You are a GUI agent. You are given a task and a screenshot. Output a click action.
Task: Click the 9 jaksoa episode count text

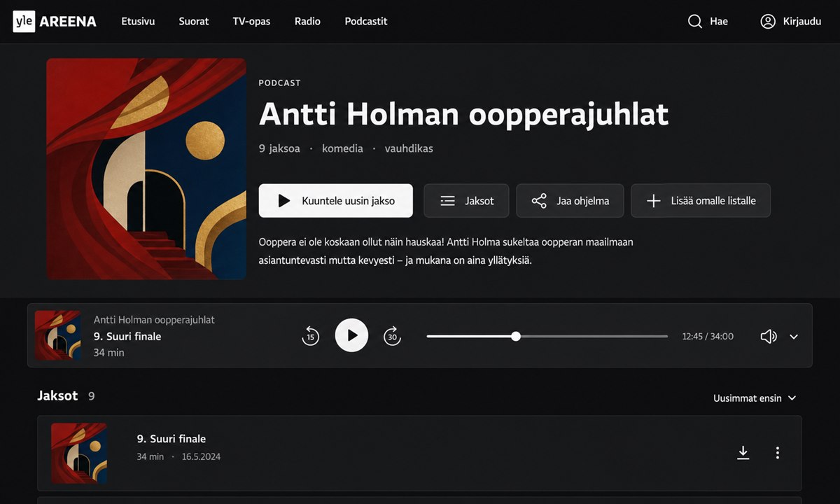coord(279,148)
